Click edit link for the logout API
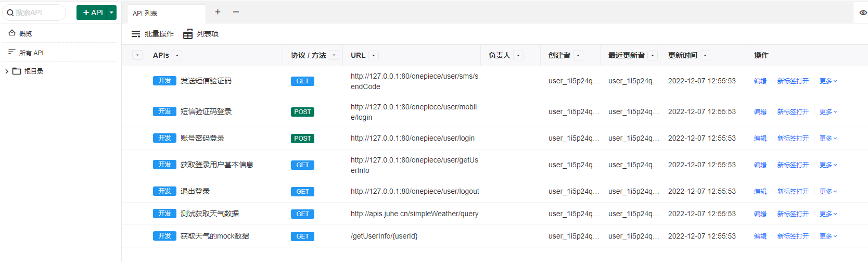The image size is (868, 262). (x=760, y=192)
